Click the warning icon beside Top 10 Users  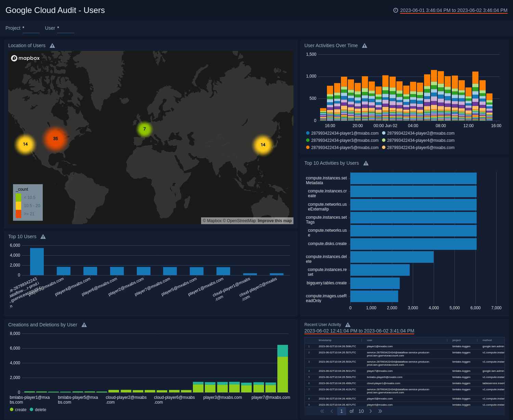pyautogui.click(x=43, y=236)
